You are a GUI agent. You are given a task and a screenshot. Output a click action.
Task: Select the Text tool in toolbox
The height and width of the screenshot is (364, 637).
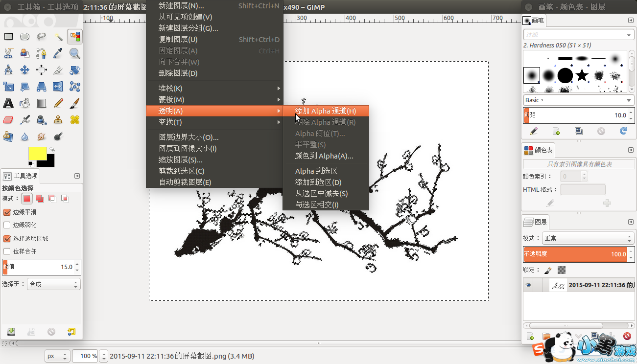[8, 103]
